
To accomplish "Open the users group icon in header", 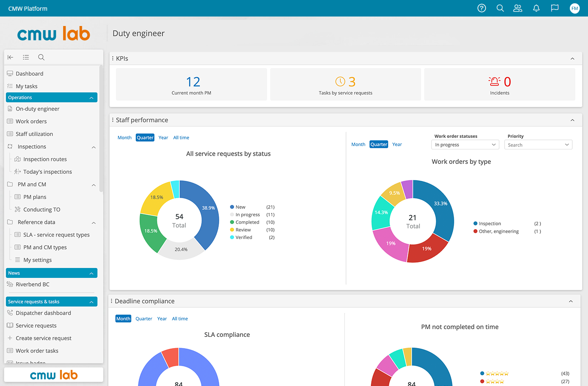I will [x=518, y=8].
